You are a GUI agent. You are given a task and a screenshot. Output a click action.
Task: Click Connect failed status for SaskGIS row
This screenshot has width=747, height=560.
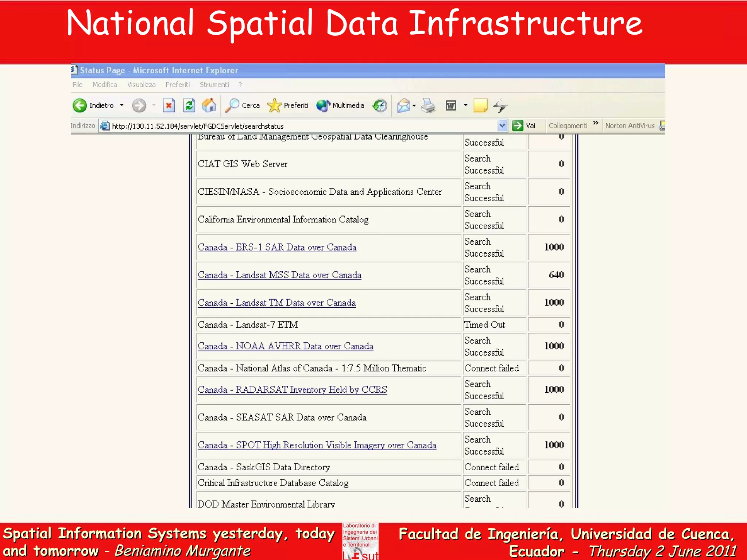click(495, 467)
